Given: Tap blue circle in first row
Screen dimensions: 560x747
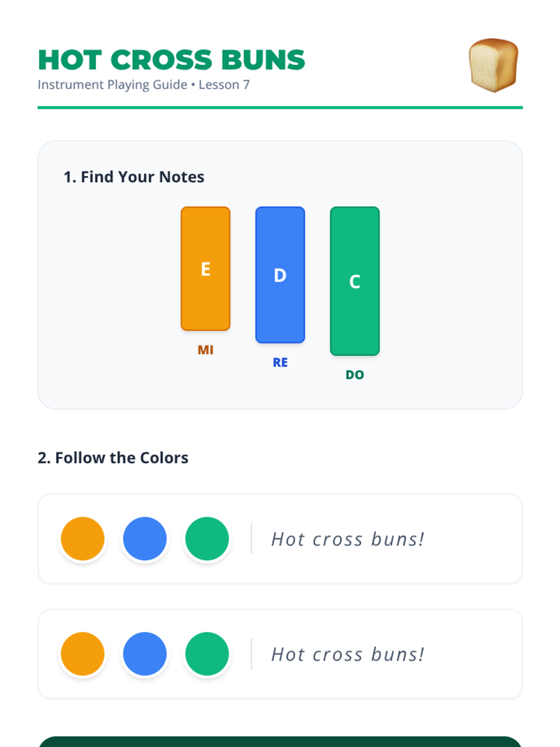Looking at the screenshot, I should [x=145, y=539].
